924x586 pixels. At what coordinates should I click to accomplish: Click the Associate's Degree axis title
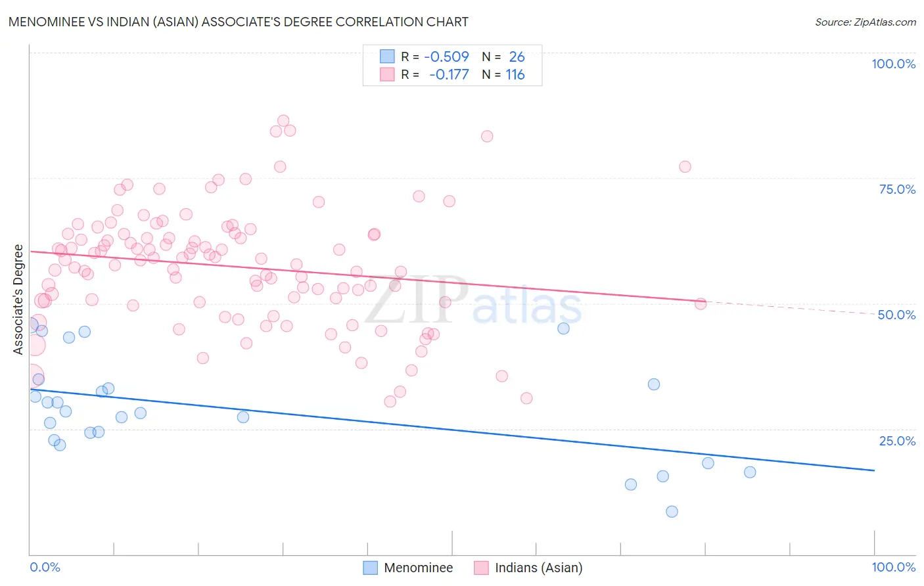tap(18, 300)
